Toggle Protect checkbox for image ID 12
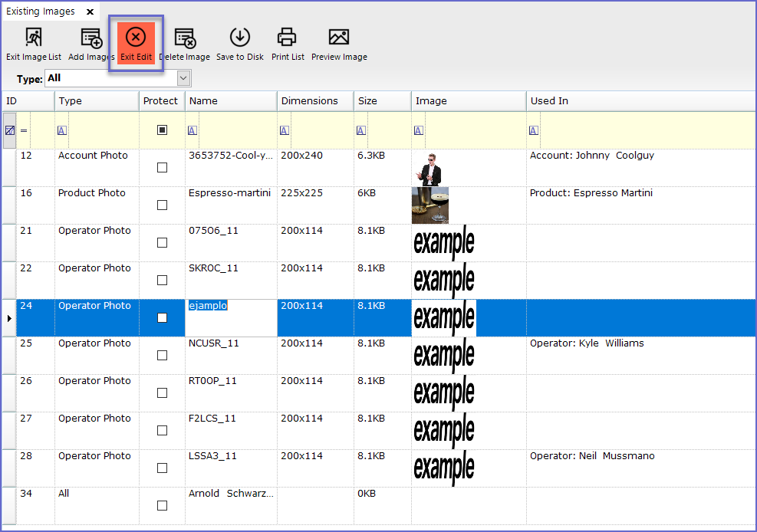This screenshot has height=532, width=757. 162,168
